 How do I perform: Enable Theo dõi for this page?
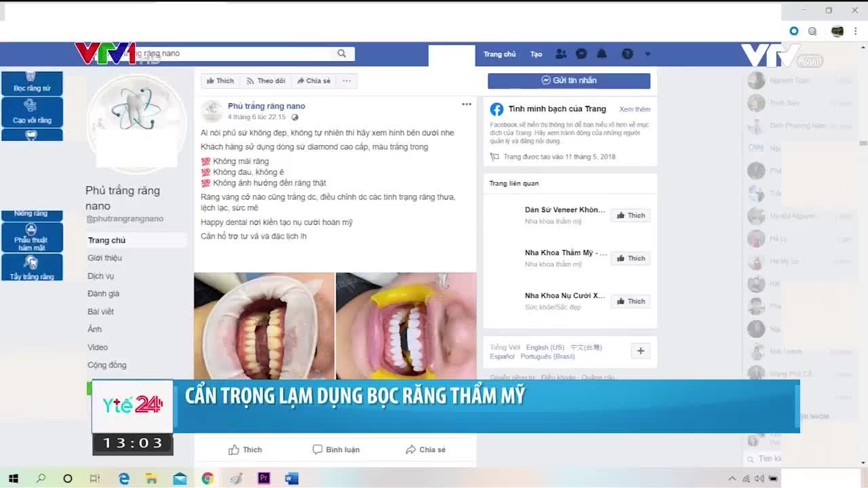(266, 81)
